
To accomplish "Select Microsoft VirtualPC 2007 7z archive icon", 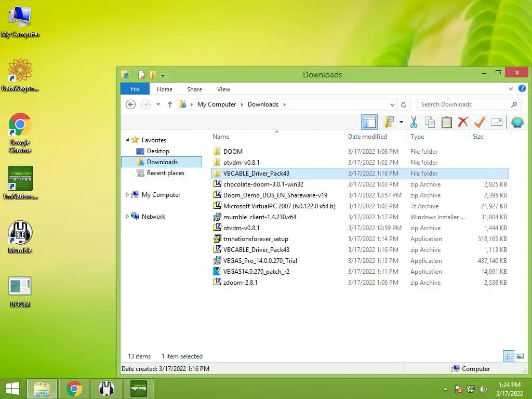I will pos(217,206).
